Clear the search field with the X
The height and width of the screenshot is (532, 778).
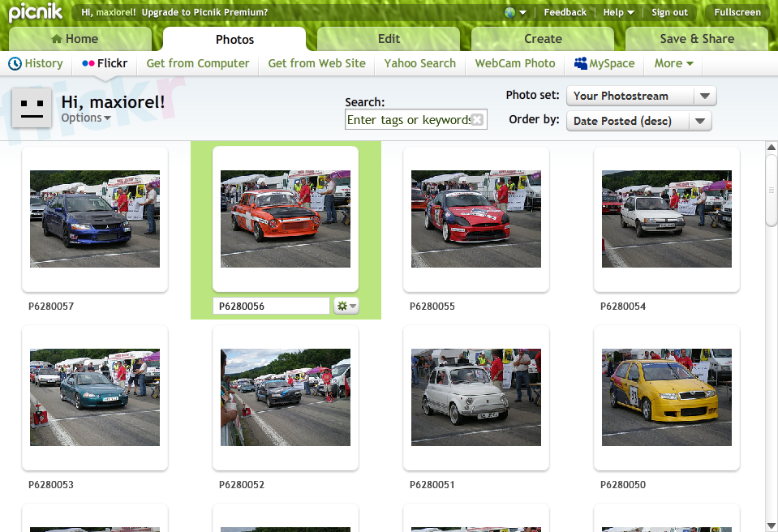(477, 119)
